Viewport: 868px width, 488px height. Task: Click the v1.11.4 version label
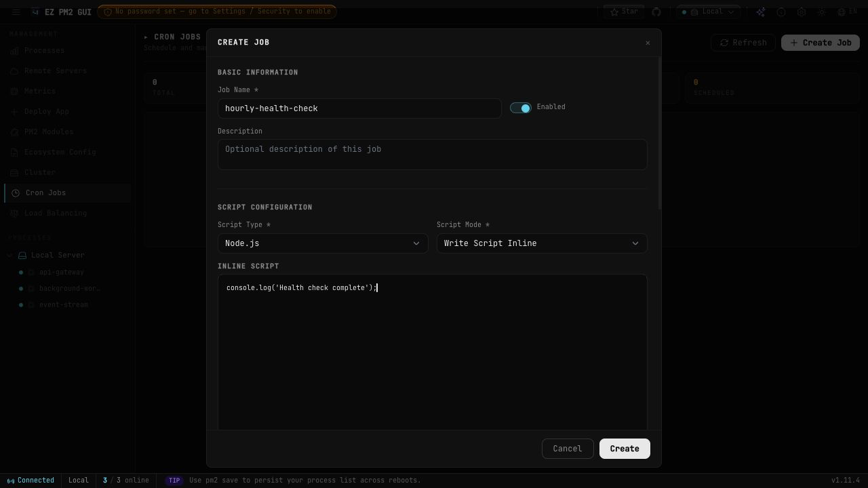846,481
